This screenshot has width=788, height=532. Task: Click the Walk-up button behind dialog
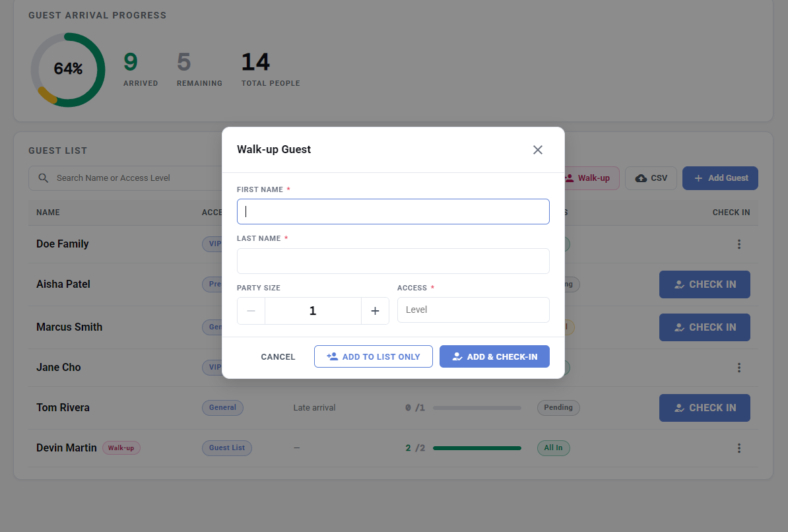point(592,178)
